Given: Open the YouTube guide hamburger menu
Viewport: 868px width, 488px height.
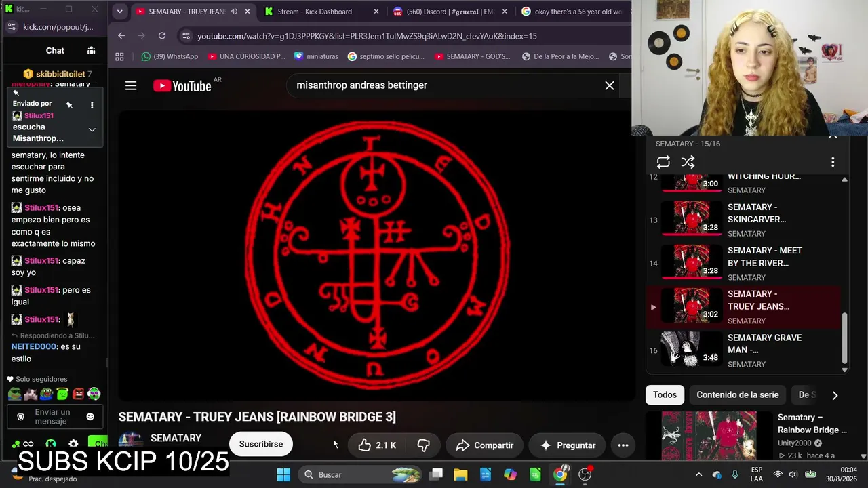Looking at the screenshot, I should (131, 85).
